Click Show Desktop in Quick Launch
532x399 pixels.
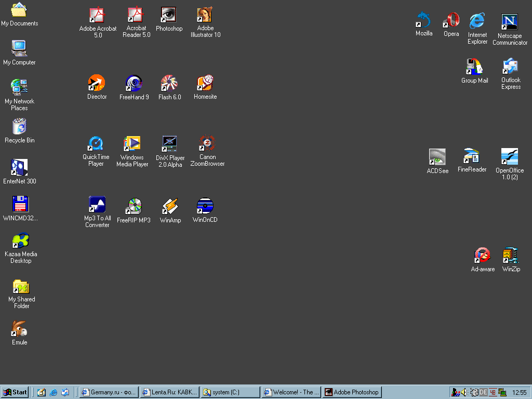click(x=42, y=392)
